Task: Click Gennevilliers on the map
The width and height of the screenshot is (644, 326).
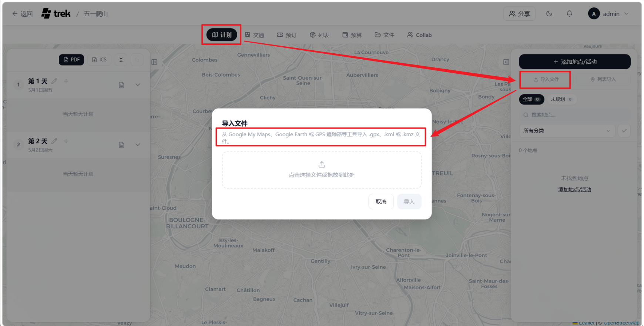Action: point(254,55)
